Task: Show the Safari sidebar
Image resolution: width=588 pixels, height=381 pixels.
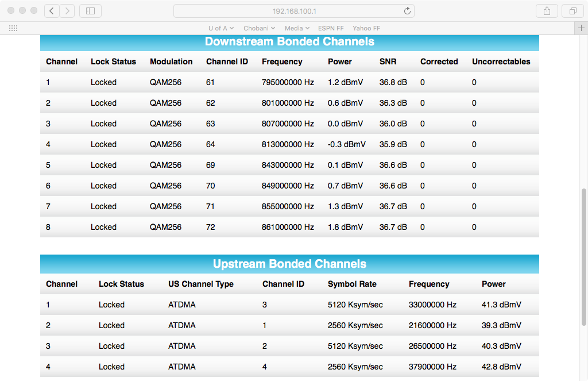Action: [x=90, y=11]
